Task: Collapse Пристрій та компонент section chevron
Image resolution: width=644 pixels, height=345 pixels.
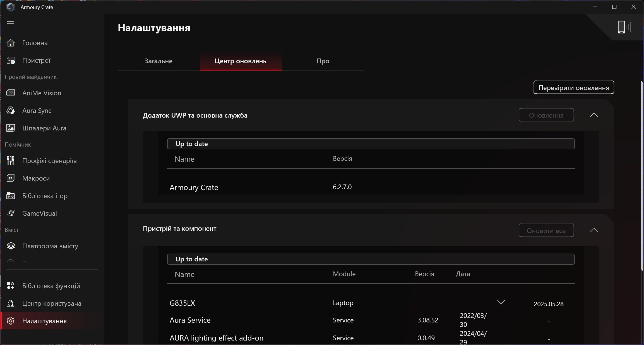Action: click(594, 230)
